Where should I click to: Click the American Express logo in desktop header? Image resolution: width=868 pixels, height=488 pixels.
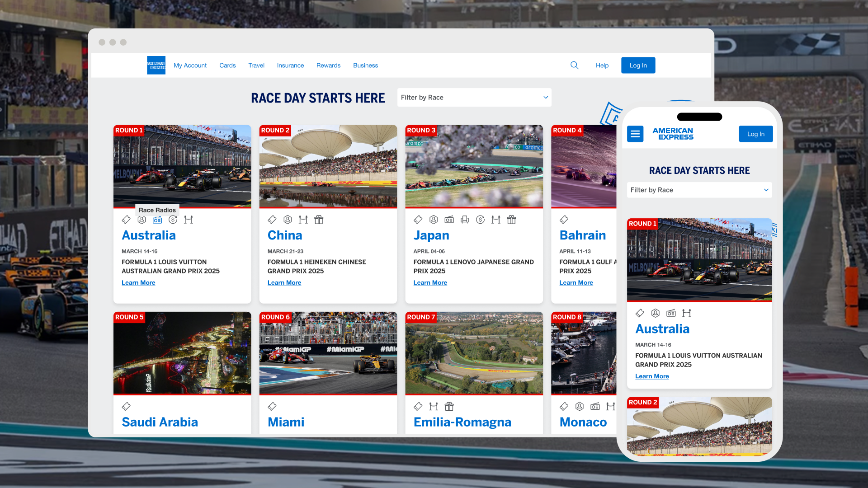[156, 66]
